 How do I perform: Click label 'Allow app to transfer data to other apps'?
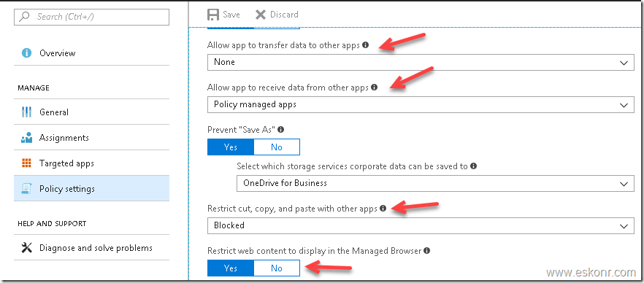coord(283,45)
